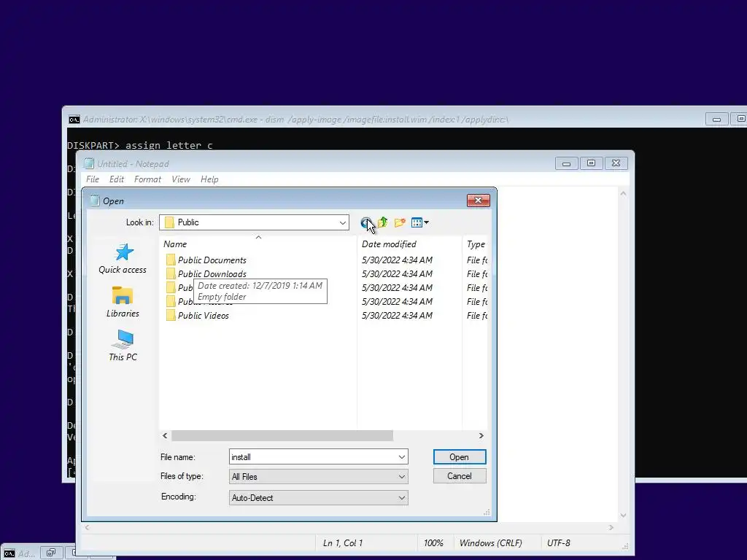This screenshot has width=747, height=560.
Task: Click Public Downloads date 5/30/2022 4:34 AM
Action: click(397, 274)
